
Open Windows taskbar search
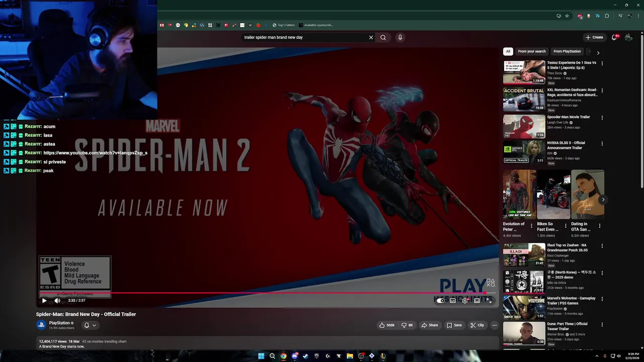coord(272,356)
